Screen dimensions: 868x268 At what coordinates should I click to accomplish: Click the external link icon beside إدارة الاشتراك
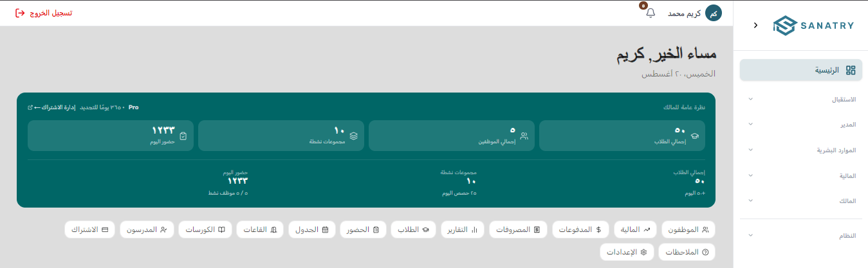point(30,107)
